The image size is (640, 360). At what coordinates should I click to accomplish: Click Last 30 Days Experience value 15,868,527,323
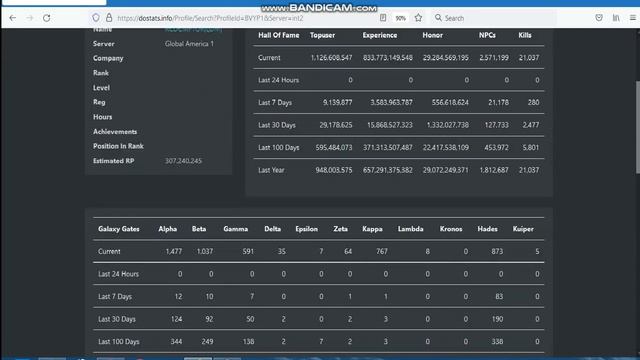click(x=389, y=125)
